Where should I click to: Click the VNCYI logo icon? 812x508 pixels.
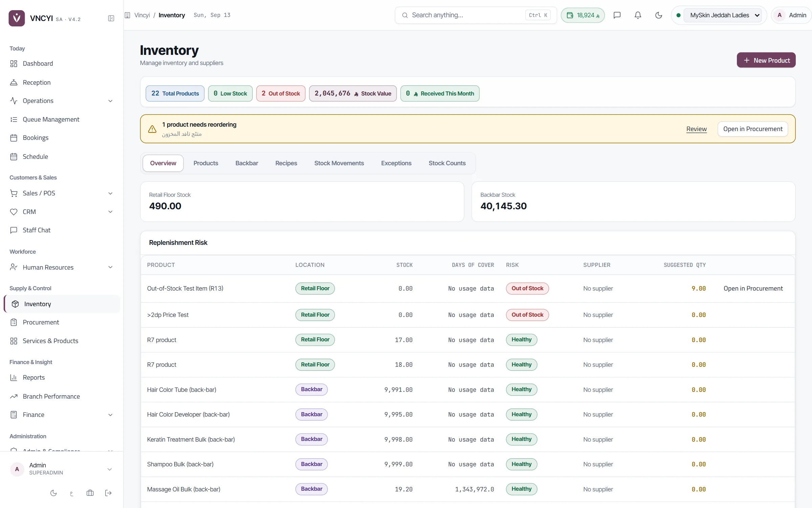(x=17, y=18)
